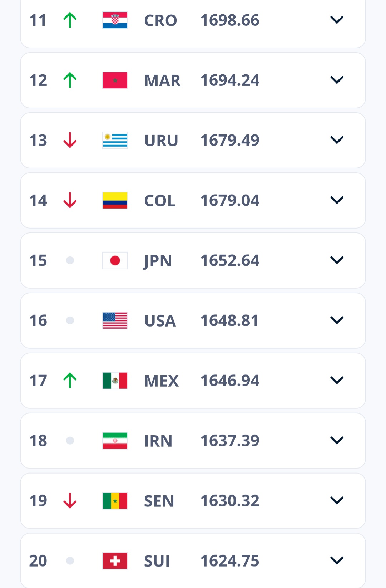Click the Croatia flag icon
Viewport: 386px width, 588px height.
[115, 20]
